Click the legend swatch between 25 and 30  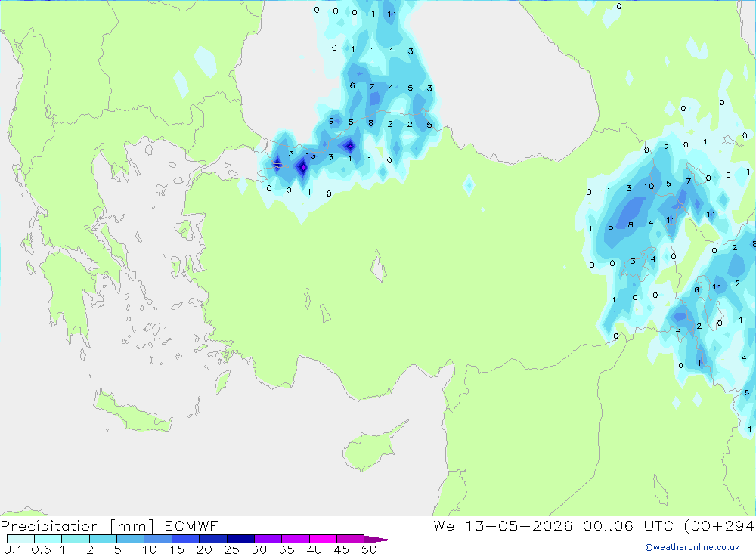[240, 539]
